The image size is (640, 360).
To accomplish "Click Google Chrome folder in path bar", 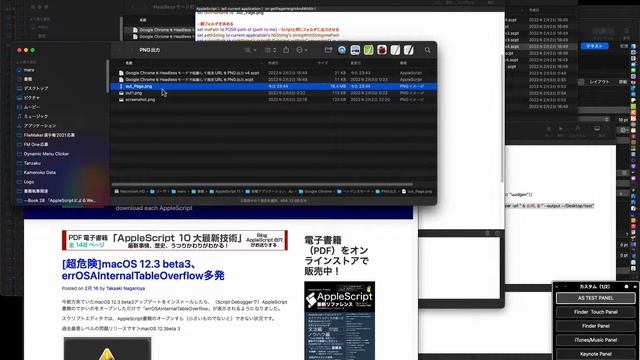I will [315, 191].
